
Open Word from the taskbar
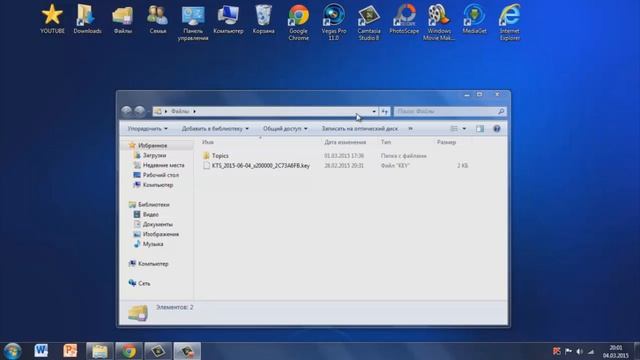(41, 351)
